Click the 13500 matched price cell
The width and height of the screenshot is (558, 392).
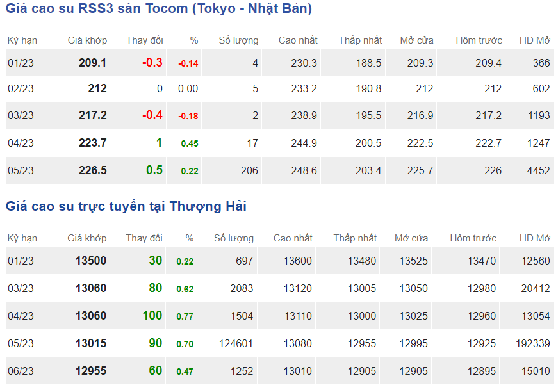(x=90, y=261)
